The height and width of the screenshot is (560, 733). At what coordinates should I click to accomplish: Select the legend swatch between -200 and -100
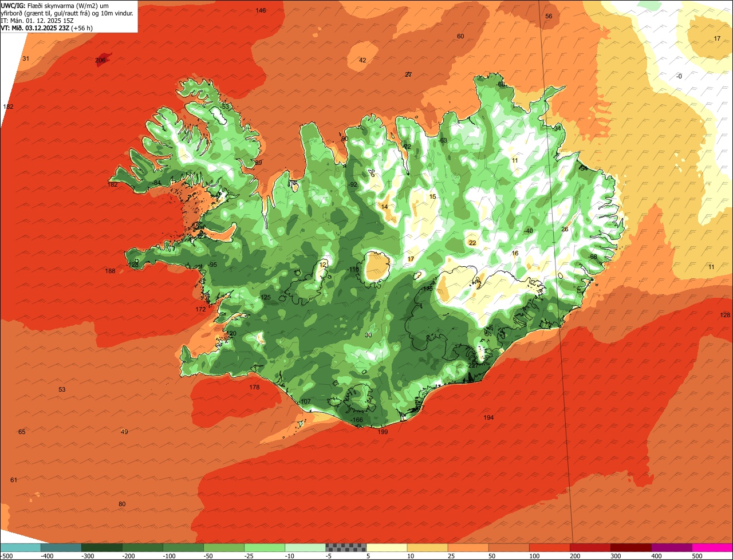click(x=143, y=547)
